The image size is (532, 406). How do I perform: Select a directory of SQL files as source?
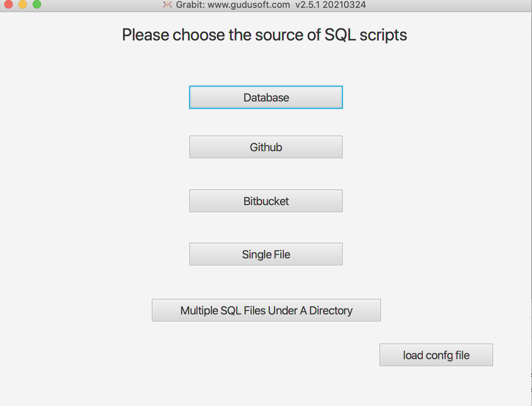[x=266, y=310]
